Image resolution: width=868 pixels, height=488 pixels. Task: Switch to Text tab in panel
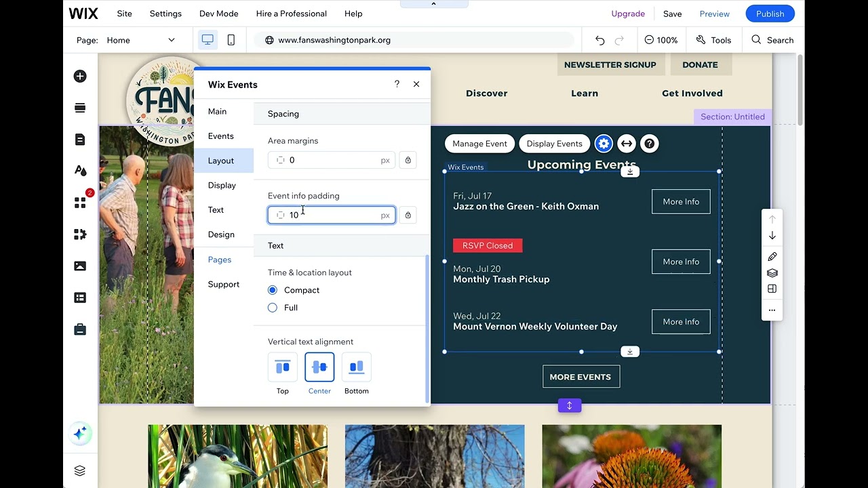click(224, 210)
